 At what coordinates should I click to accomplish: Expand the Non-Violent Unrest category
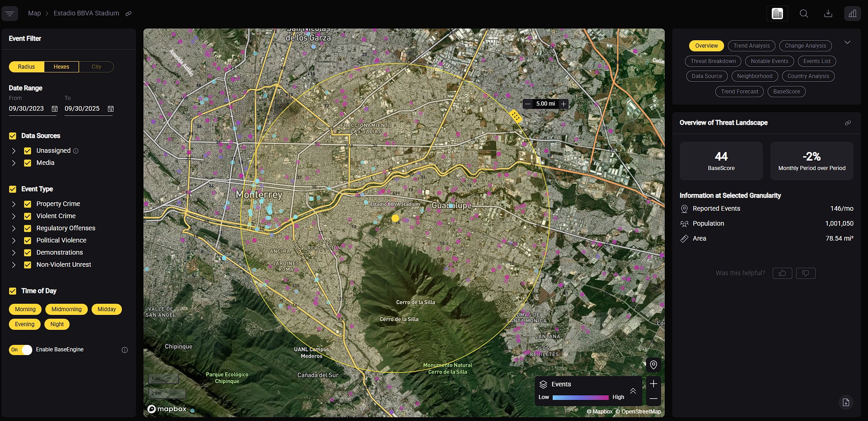pos(14,265)
